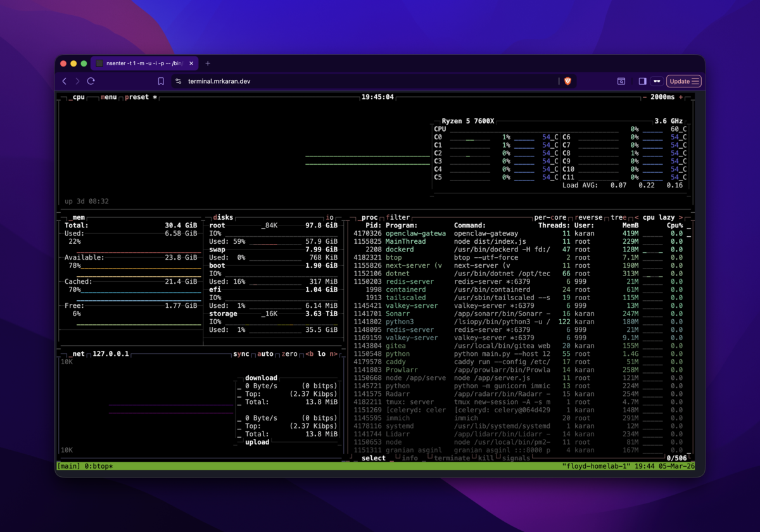Click the right arrow to change cpu lazy sorting
This screenshot has width=760, height=532.
pos(681,217)
